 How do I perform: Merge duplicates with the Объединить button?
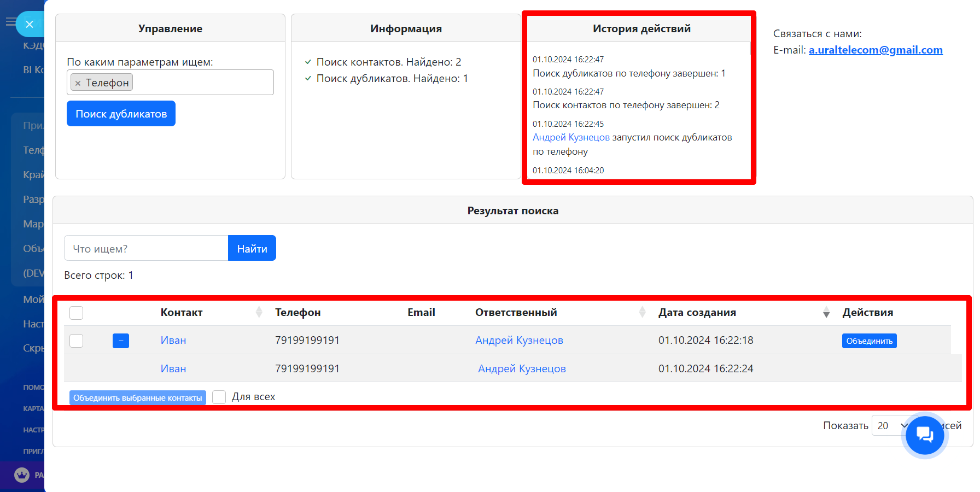click(869, 341)
